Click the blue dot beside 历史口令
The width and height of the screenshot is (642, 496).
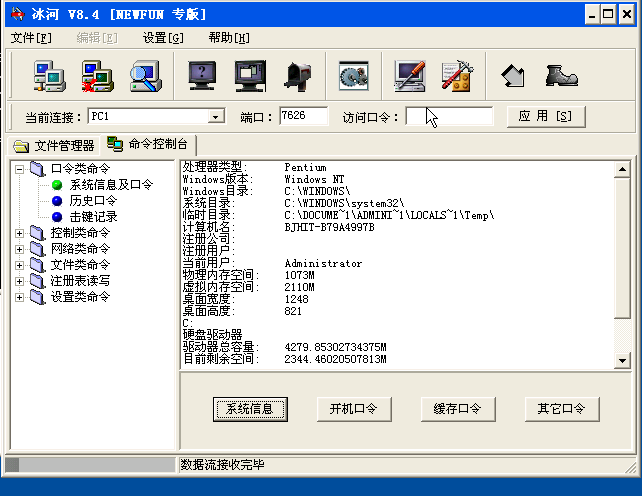click(x=57, y=201)
